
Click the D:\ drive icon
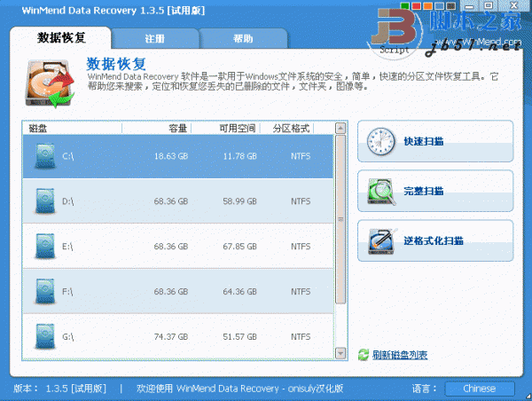pyautogui.click(x=45, y=201)
